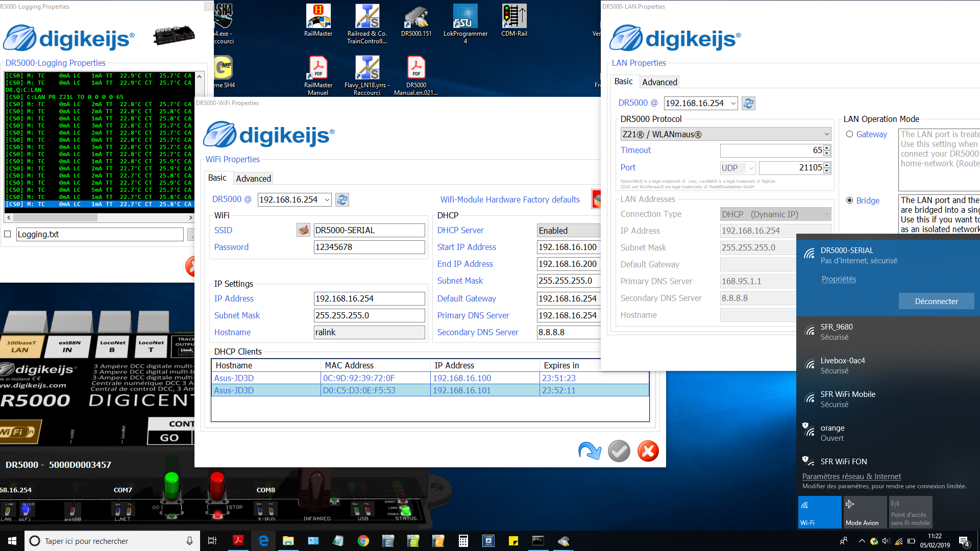Toggle the Wi-Fi quick action tile

[x=820, y=512]
